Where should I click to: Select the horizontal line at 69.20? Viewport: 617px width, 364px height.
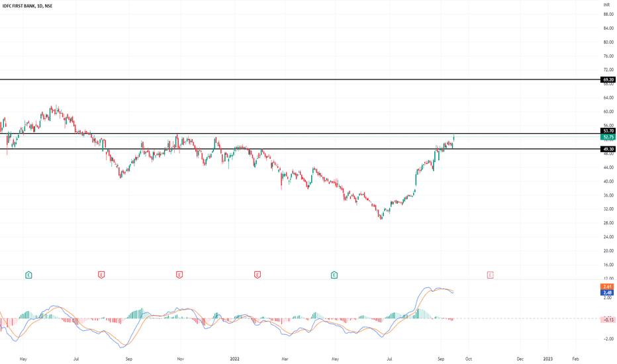click(x=299, y=79)
